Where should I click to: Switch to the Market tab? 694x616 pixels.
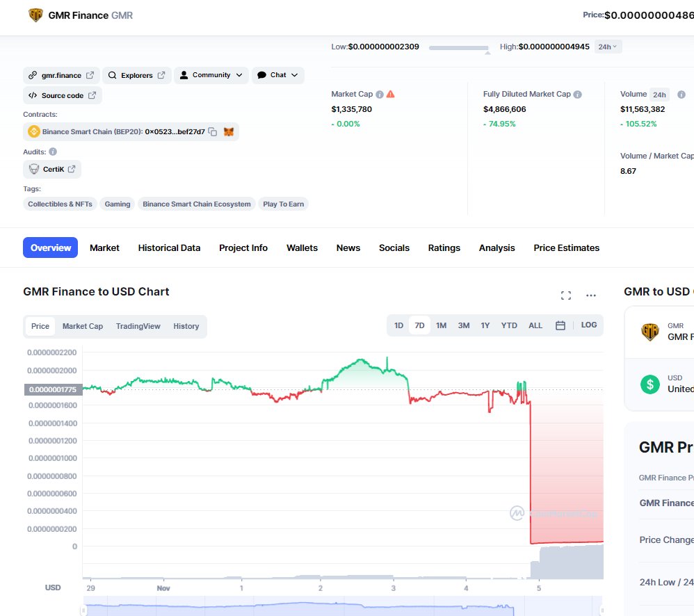click(x=104, y=248)
